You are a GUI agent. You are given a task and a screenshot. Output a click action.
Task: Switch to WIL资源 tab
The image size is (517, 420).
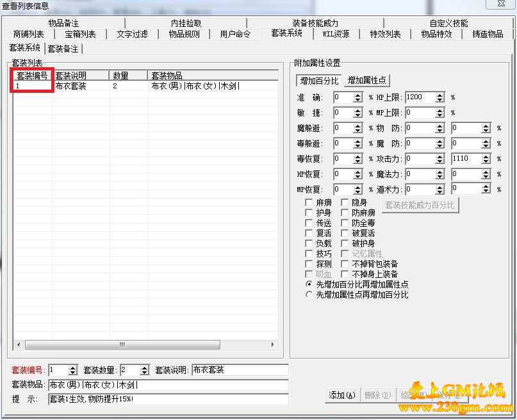coord(336,34)
